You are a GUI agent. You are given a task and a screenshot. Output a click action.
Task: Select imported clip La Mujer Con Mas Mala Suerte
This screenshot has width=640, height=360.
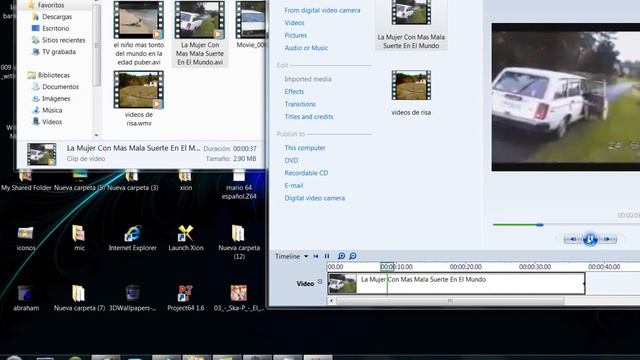click(411, 24)
